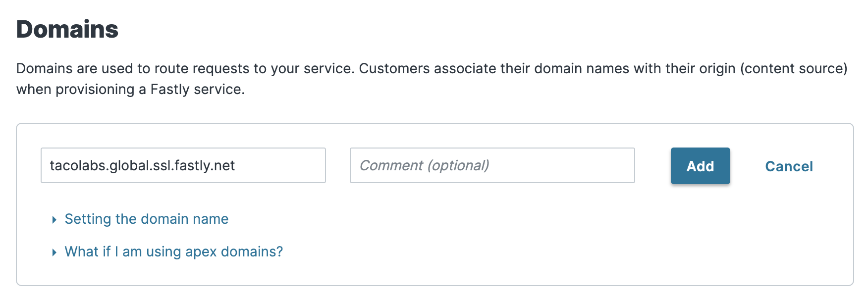The width and height of the screenshot is (868, 299).
Task: Focus the domain name input field
Action: coord(183,165)
